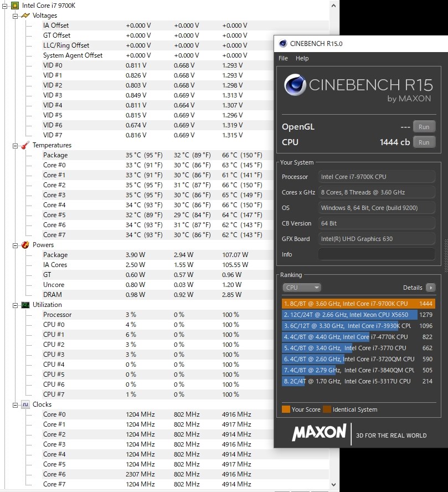Select the CPU #7 utilization row
The height and width of the screenshot is (492, 448).
158,394
